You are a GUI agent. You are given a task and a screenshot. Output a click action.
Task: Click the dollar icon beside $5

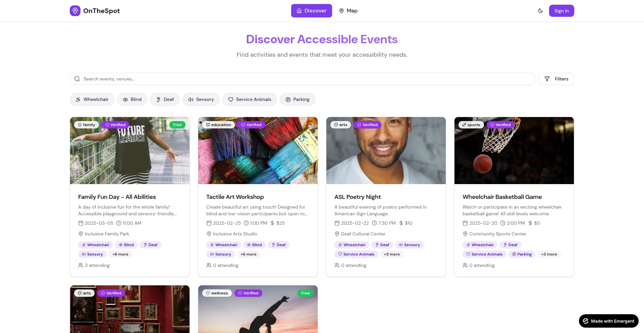click(530, 223)
